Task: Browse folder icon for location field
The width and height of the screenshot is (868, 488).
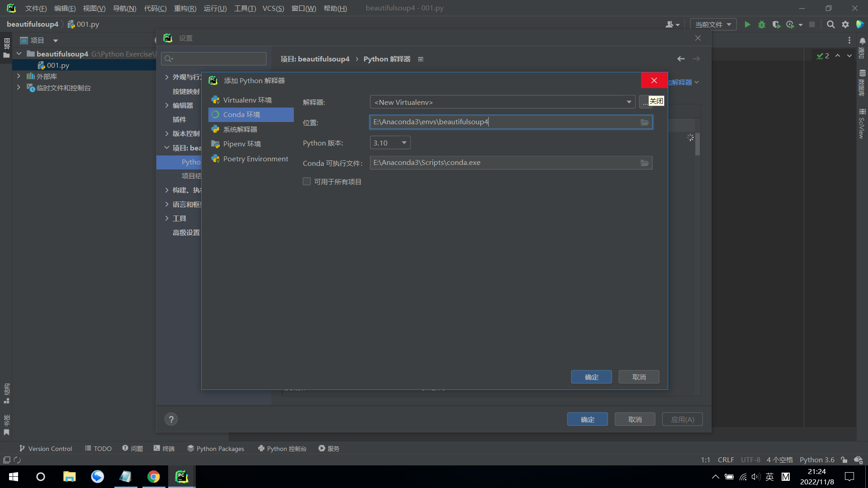Action: pyautogui.click(x=645, y=122)
